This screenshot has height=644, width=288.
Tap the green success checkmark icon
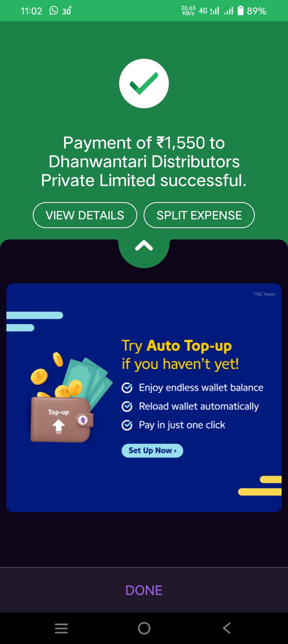(144, 83)
